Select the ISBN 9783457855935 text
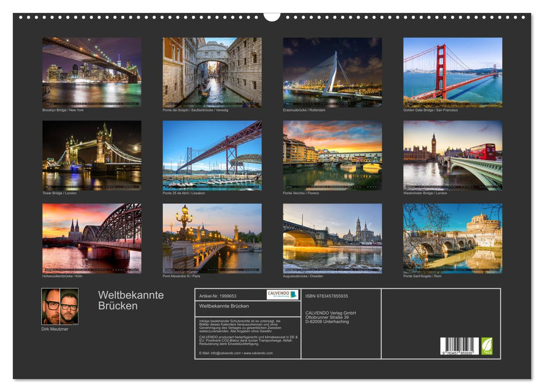This screenshot has height=392, width=544. click(327, 295)
